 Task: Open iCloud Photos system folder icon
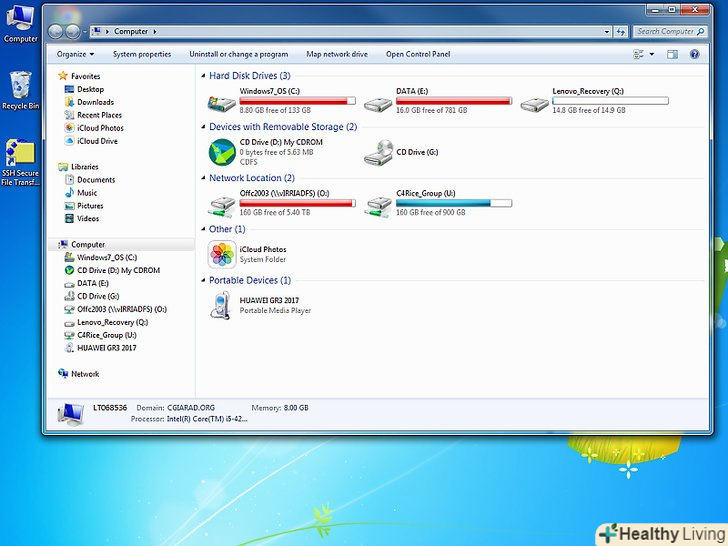click(x=222, y=254)
